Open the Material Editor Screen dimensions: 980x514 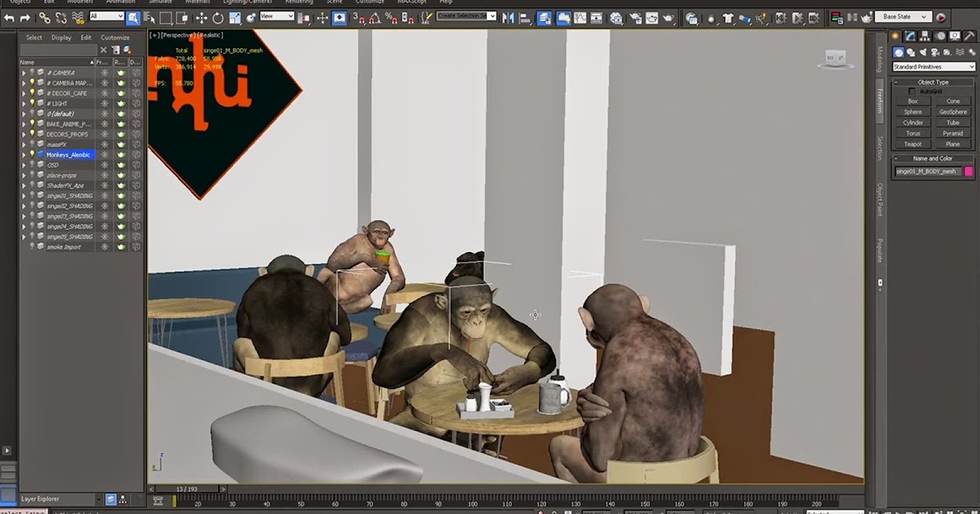point(617,17)
